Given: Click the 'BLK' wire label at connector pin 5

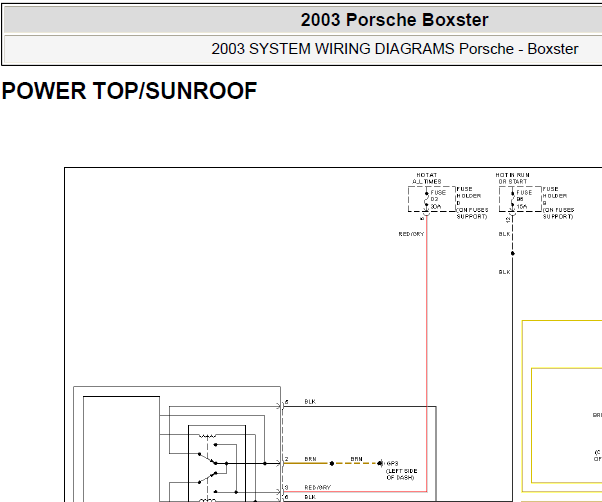Looking at the screenshot, I should [310, 401].
